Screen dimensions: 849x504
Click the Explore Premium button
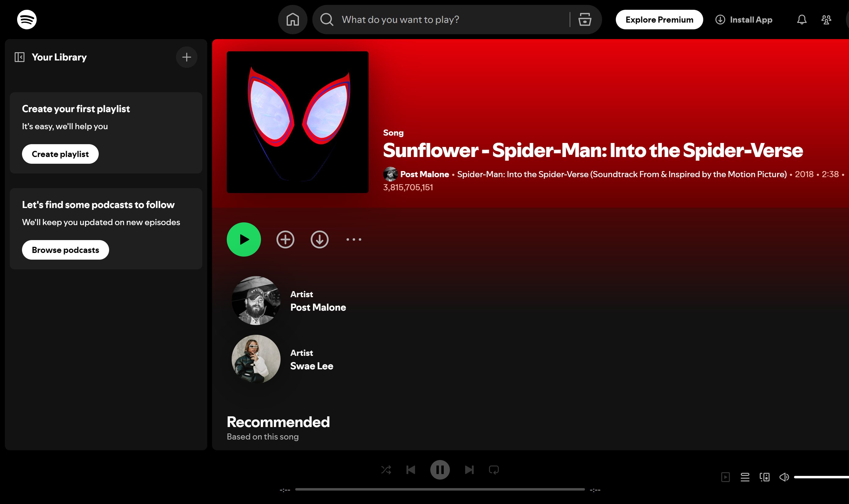pyautogui.click(x=659, y=19)
